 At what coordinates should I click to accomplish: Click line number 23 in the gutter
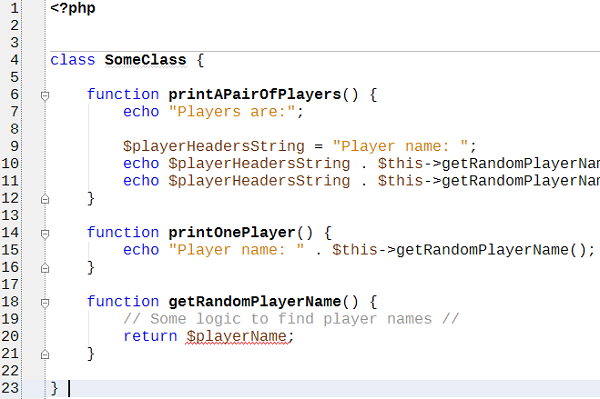click(10, 388)
